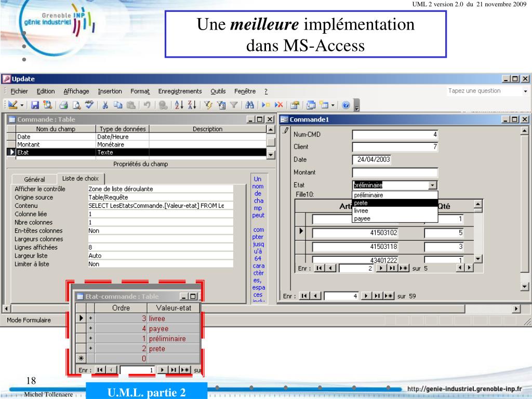532x399 pixels.
Task: Open the Insertion menu
Action: pyautogui.click(x=110, y=91)
